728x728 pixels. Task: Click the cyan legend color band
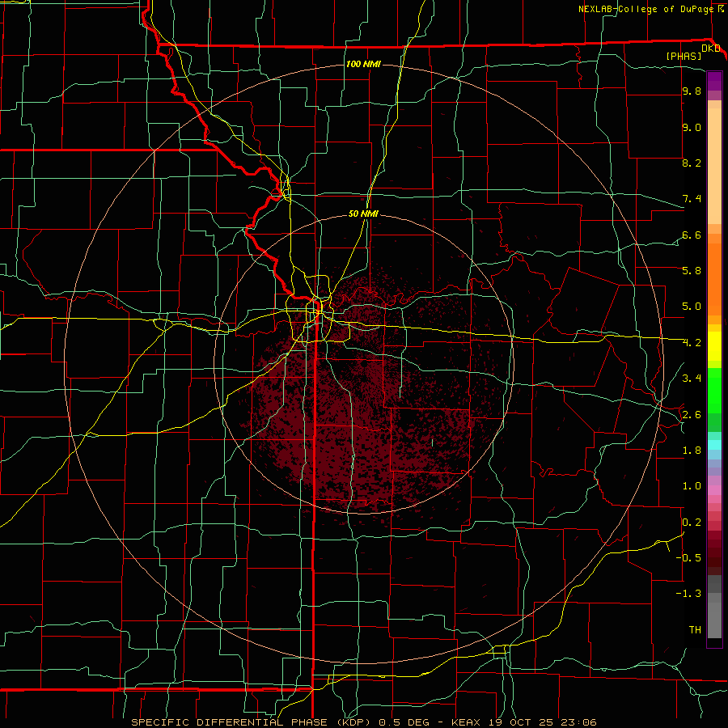tap(714, 445)
